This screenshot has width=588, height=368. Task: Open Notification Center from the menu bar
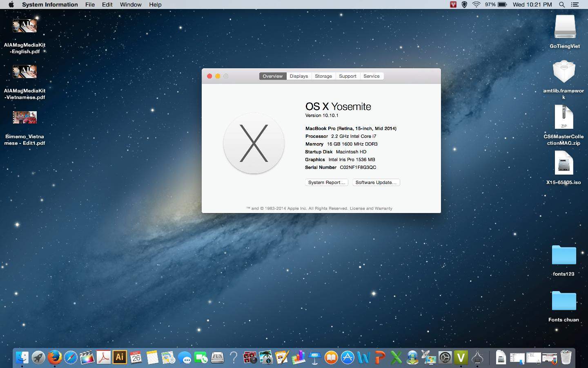click(x=575, y=4)
